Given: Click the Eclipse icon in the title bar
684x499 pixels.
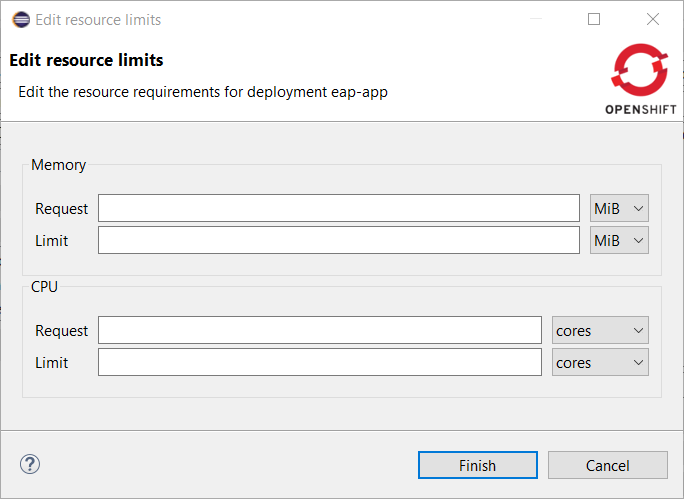Looking at the screenshot, I should pos(20,20).
